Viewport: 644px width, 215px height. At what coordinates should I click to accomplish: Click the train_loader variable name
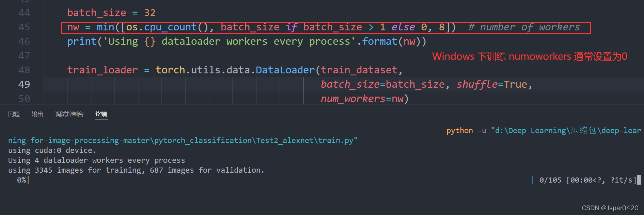103,70
